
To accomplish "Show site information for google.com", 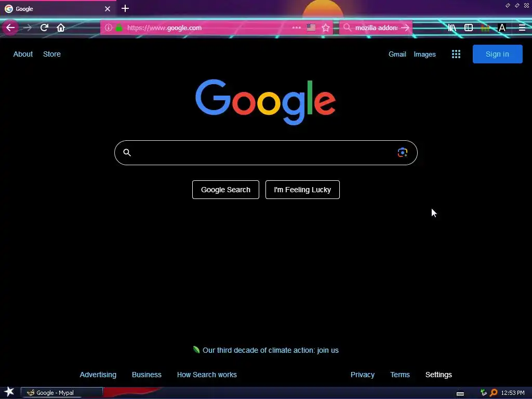I will click(108, 28).
